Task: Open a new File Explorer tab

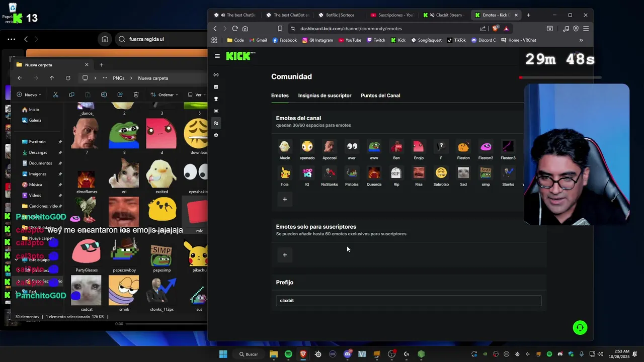Action: (x=101, y=65)
